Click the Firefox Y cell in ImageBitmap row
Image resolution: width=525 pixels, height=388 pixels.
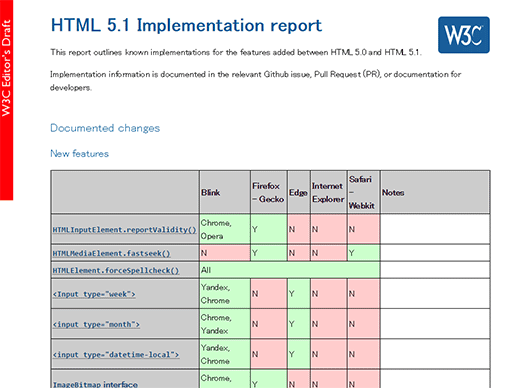(x=269, y=379)
